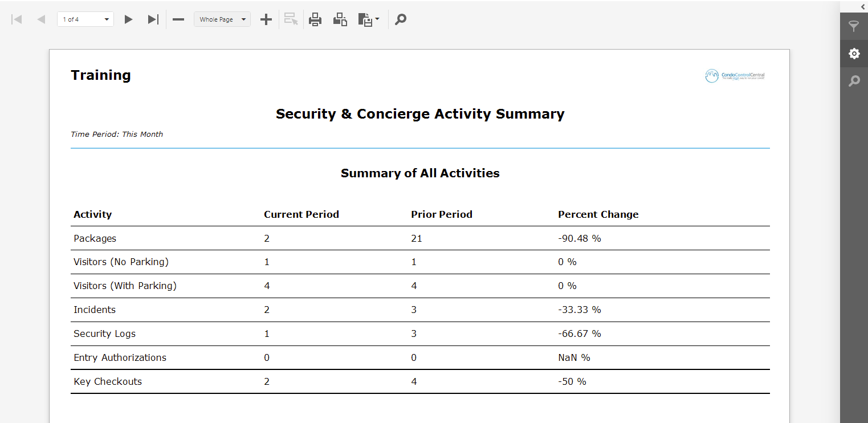Click the Print report icon
This screenshot has height=423, width=868.
315,19
